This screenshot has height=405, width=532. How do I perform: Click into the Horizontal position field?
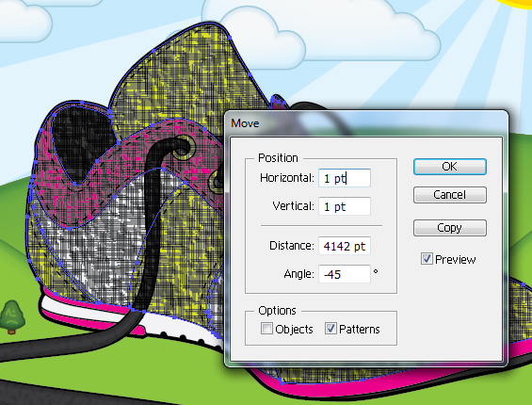coord(345,178)
